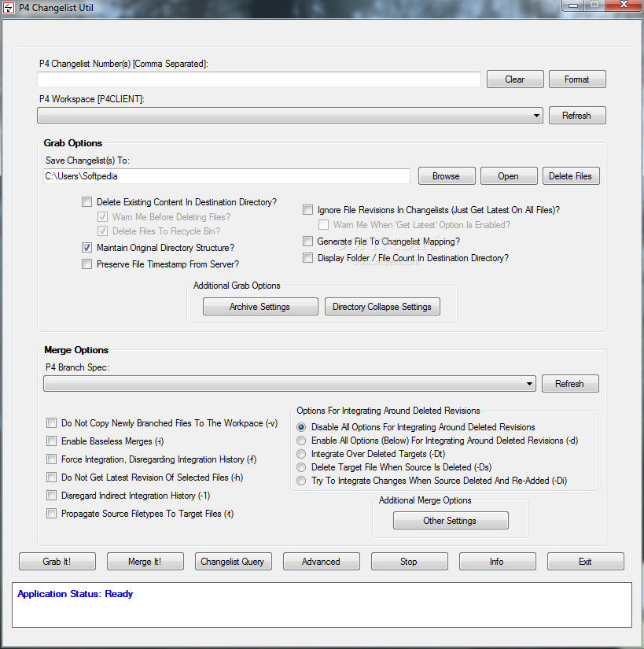Click the Grab It! button
Screen dimensions: 644x649
coord(57,562)
